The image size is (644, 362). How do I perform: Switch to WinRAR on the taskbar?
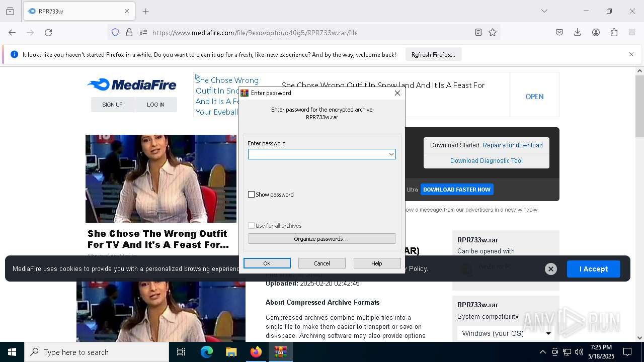[x=281, y=352]
